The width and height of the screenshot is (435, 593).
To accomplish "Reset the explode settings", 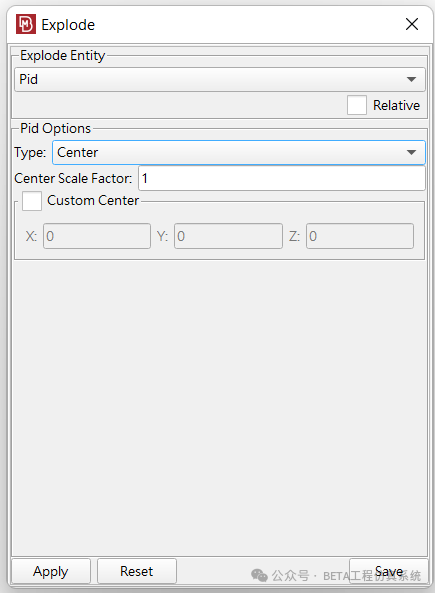I will [x=137, y=571].
